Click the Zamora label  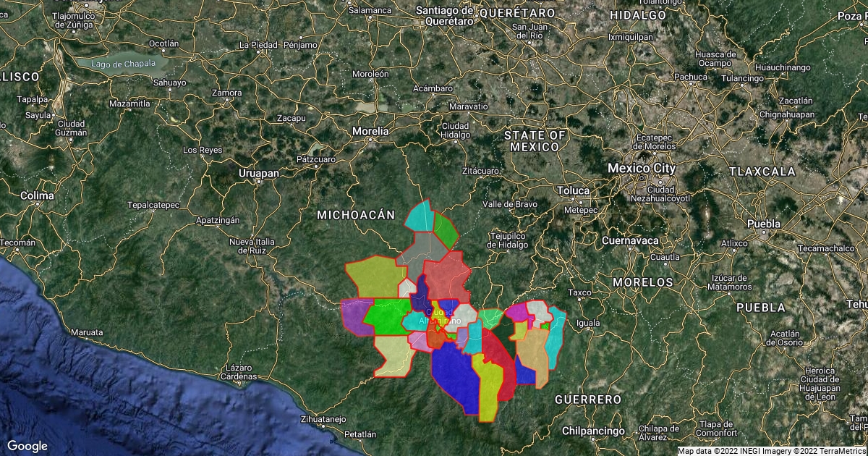point(227,93)
